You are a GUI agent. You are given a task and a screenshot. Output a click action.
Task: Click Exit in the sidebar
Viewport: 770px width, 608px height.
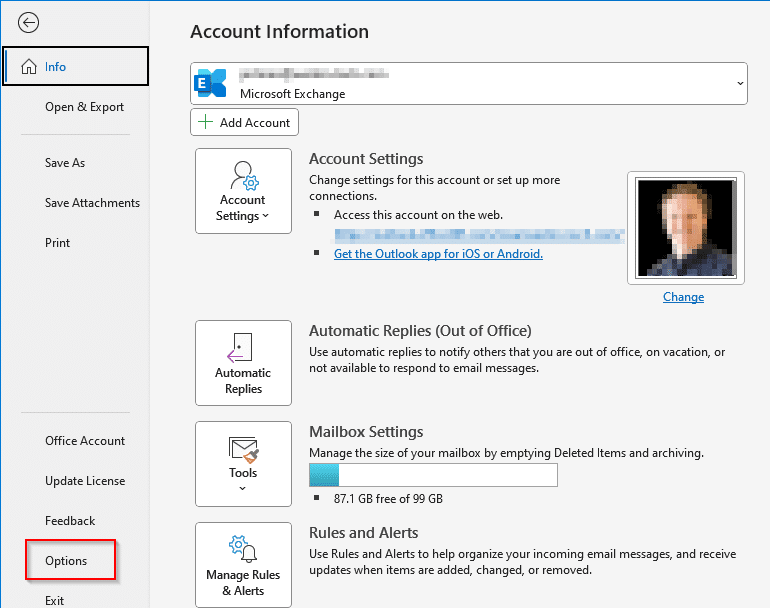[x=55, y=601]
